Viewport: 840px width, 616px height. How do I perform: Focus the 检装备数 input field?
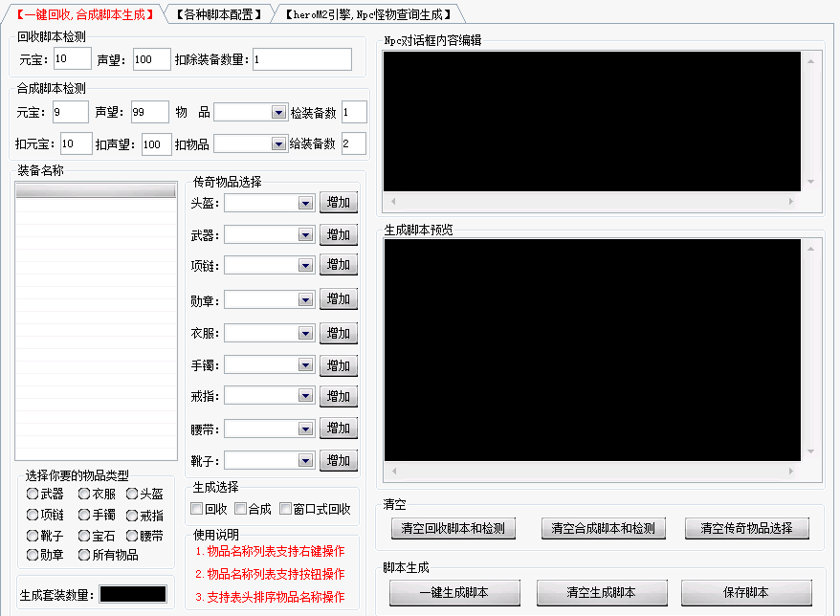pos(354,112)
